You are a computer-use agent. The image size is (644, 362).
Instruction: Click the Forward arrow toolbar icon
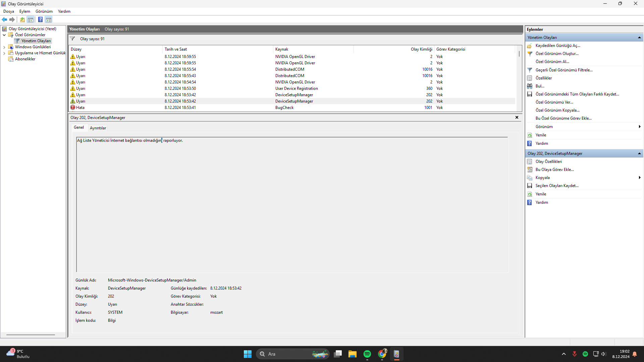tap(12, 20)
